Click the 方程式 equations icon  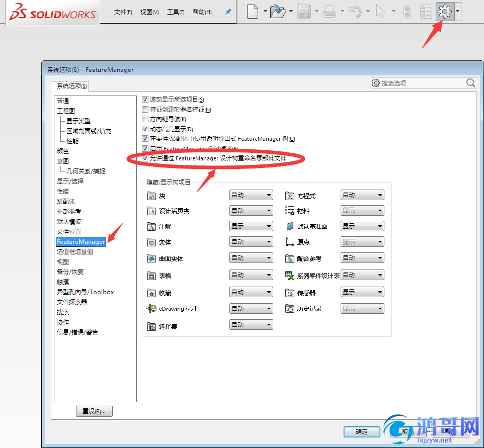(289, 196)
